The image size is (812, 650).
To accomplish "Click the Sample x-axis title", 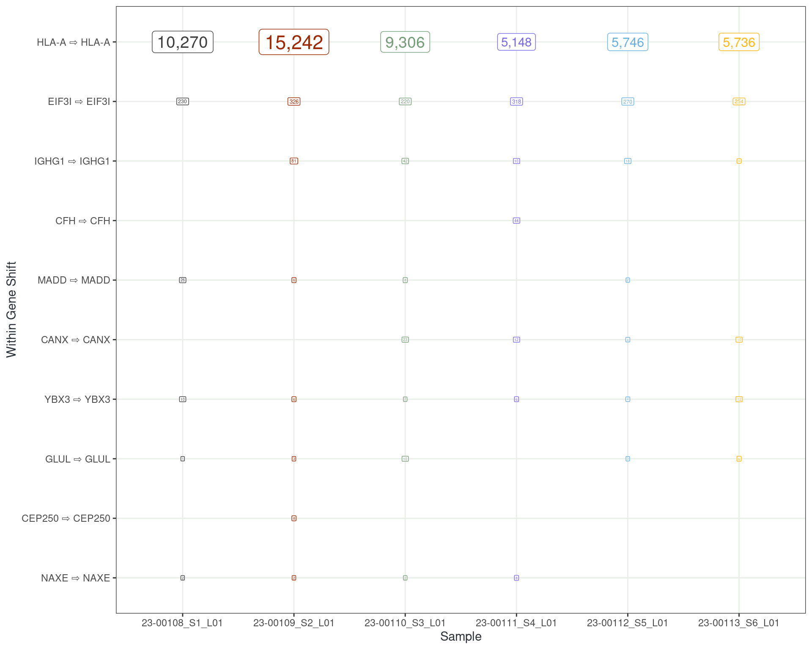I will coord(461,636).
